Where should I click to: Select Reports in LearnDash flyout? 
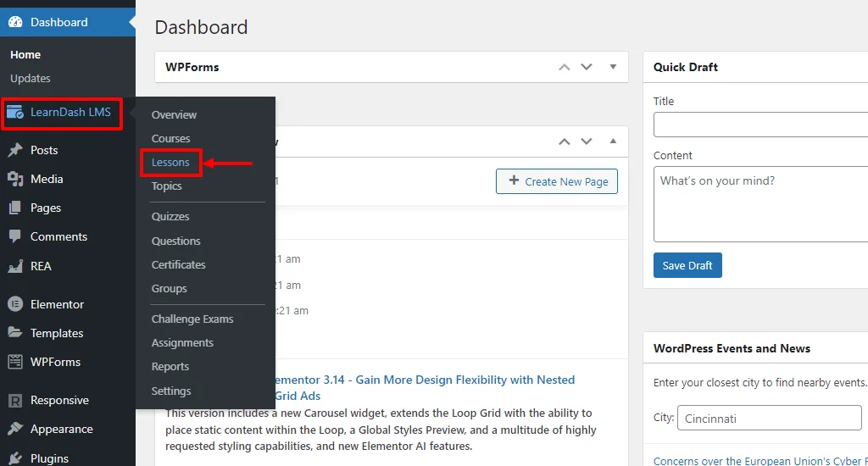click(170, 366)
